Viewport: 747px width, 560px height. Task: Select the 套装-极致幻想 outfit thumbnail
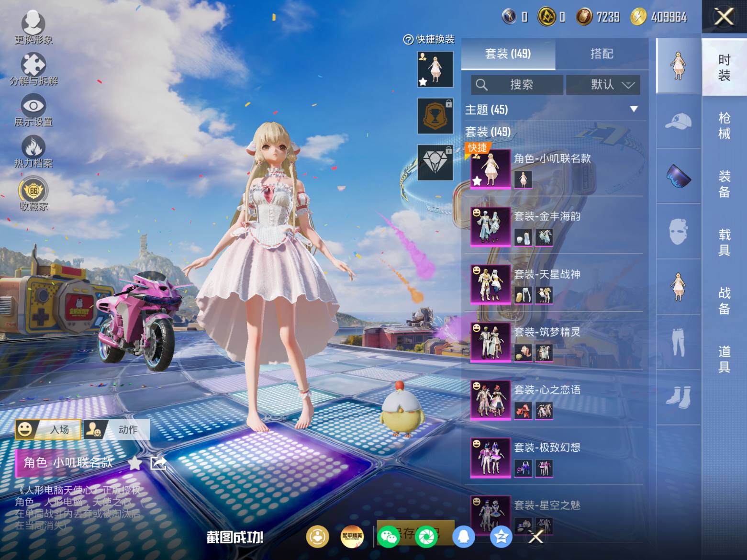click(x=491, y=458)
